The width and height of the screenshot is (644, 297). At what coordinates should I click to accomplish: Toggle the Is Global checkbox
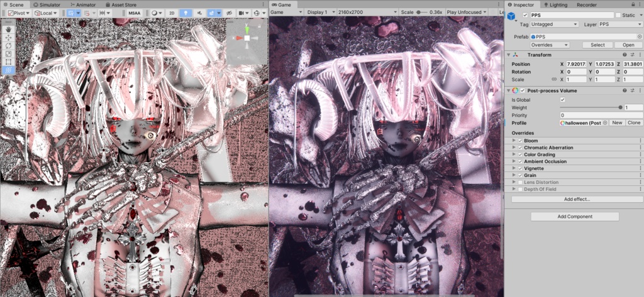click(563, 100)
